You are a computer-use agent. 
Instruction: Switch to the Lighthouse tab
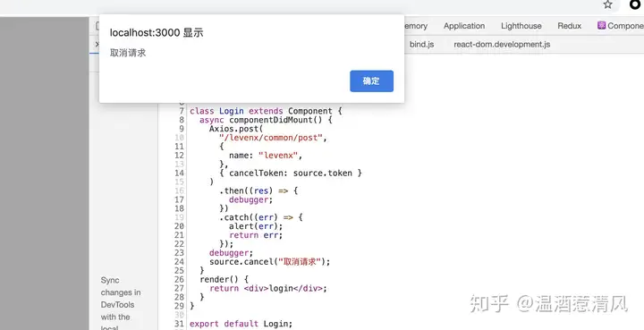pos(521,26)
